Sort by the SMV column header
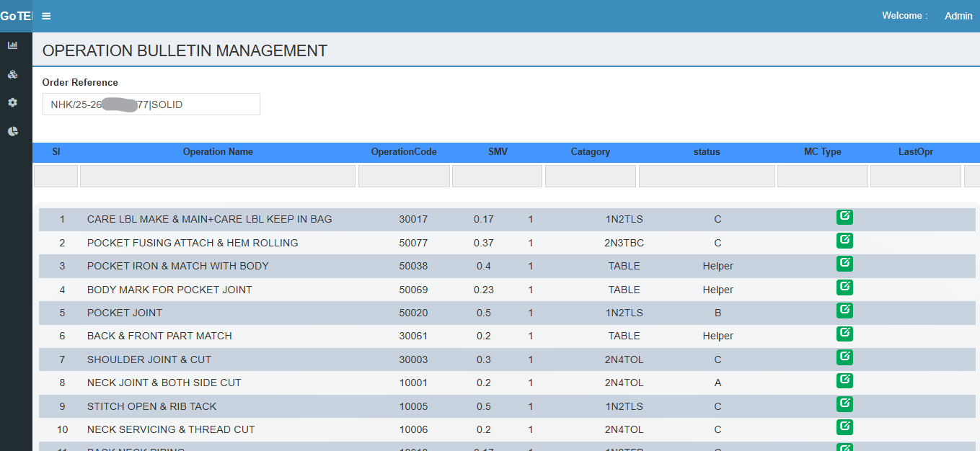 [x=498, y=152]
